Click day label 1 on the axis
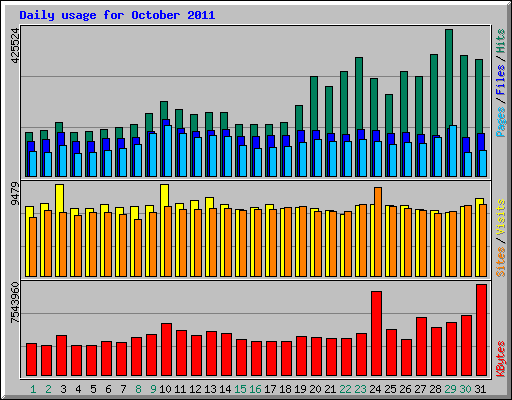The image size is (512, 400). coord(33,389)
